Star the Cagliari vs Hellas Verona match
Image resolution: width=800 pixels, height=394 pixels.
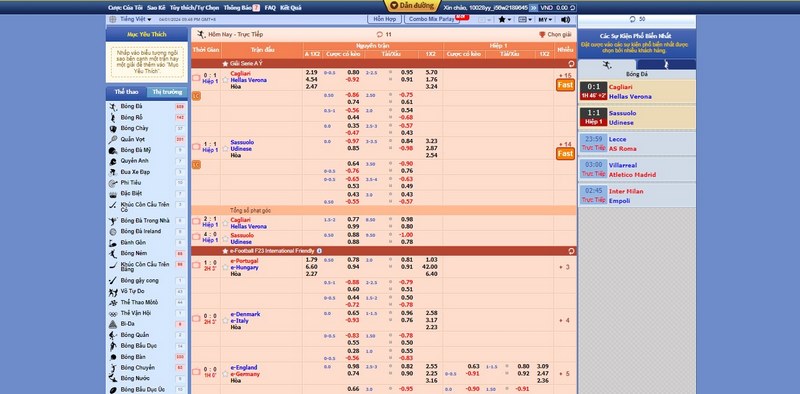coord(225,80)
